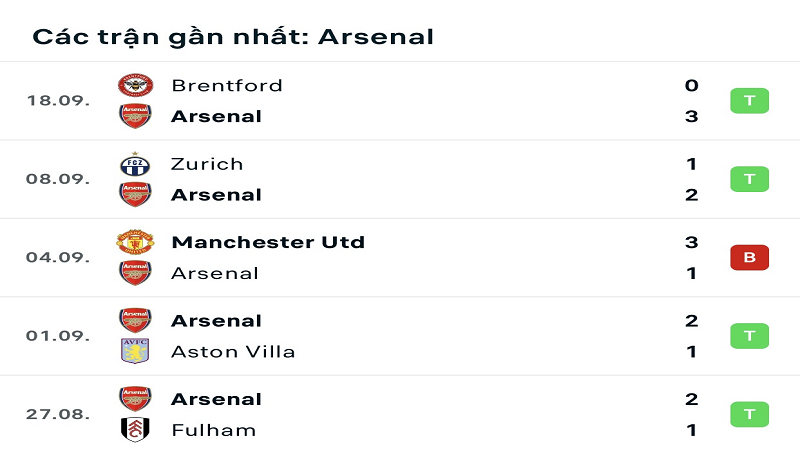This screenshot has width=800, height=450.
Task: Click the heading 'Các trận gần nhất: Arsenal'
Action: (x=233, y=37)
